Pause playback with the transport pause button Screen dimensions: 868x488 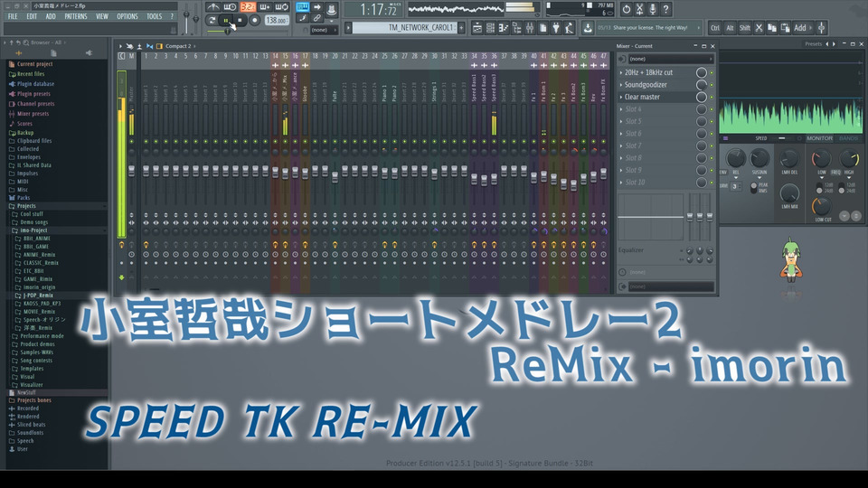coord(225,21)
